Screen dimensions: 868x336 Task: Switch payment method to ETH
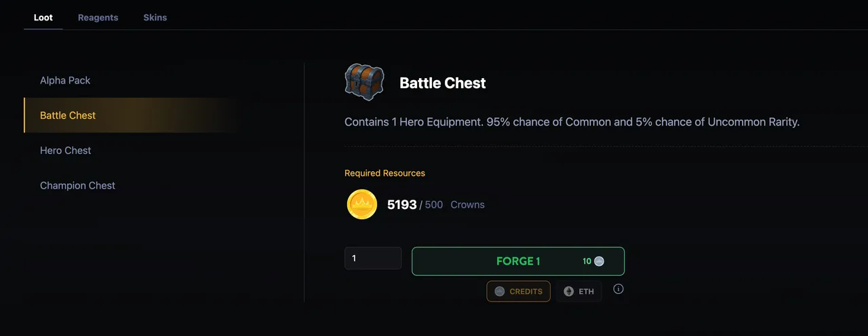579,291
